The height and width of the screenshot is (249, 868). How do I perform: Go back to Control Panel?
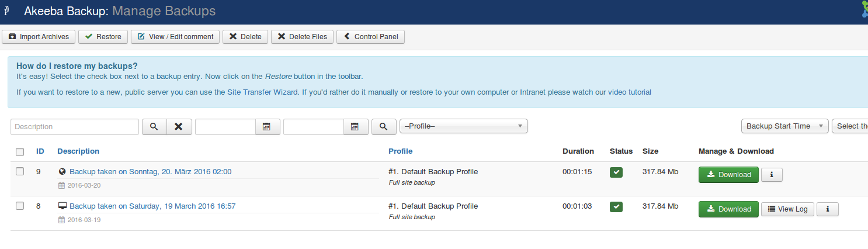(x=370, y=36)
